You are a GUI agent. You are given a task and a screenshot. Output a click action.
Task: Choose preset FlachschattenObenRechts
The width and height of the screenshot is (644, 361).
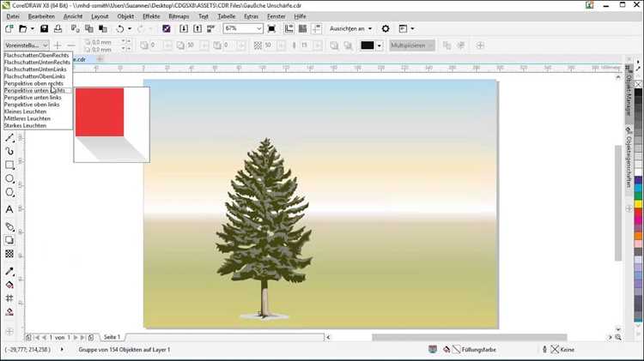click(38, 56)
